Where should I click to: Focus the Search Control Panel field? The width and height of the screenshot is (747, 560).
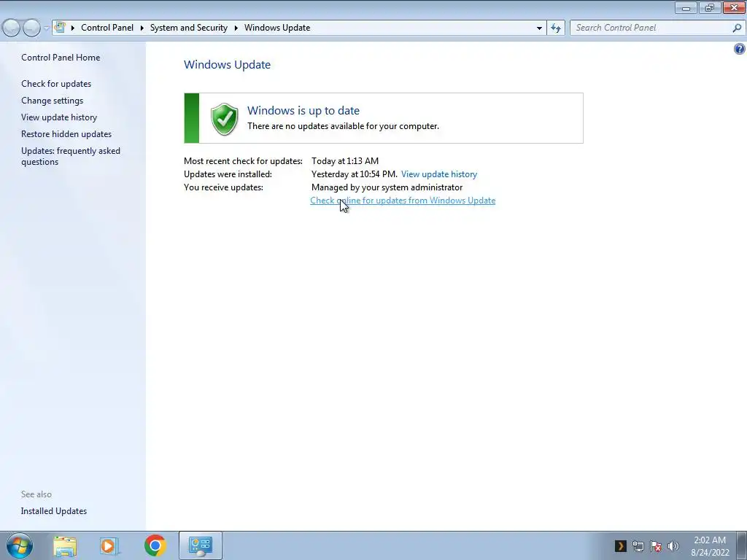[x=651, y=28]
